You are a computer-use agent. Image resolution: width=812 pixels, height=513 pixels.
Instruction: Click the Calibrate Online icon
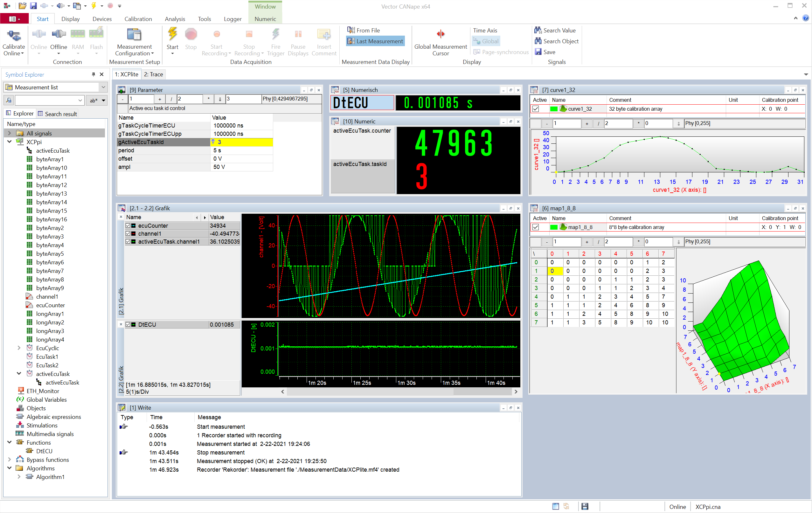pyautogui.click(x=13, y=35)
